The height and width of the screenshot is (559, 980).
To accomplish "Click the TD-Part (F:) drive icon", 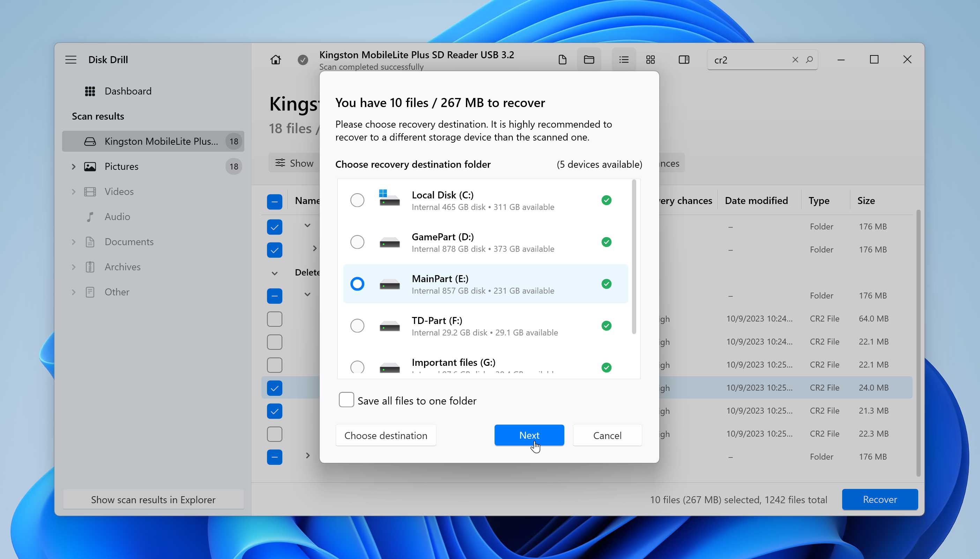I will coord(389,326).
